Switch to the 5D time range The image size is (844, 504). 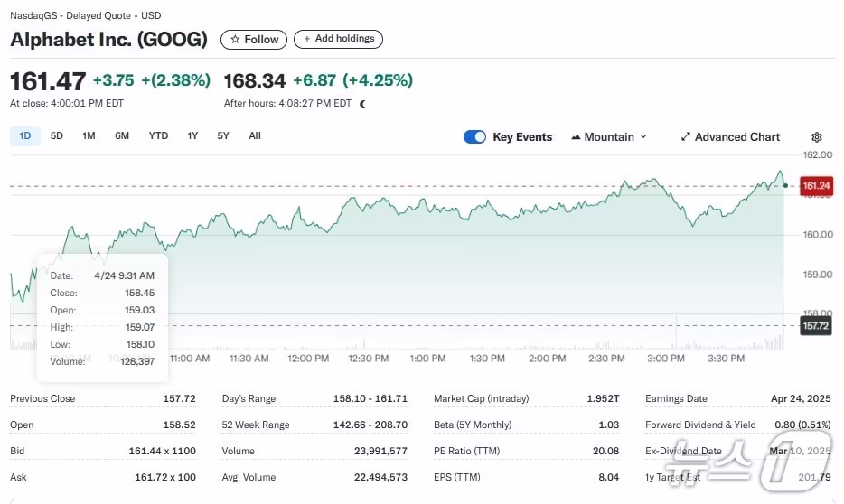(57, 136)
